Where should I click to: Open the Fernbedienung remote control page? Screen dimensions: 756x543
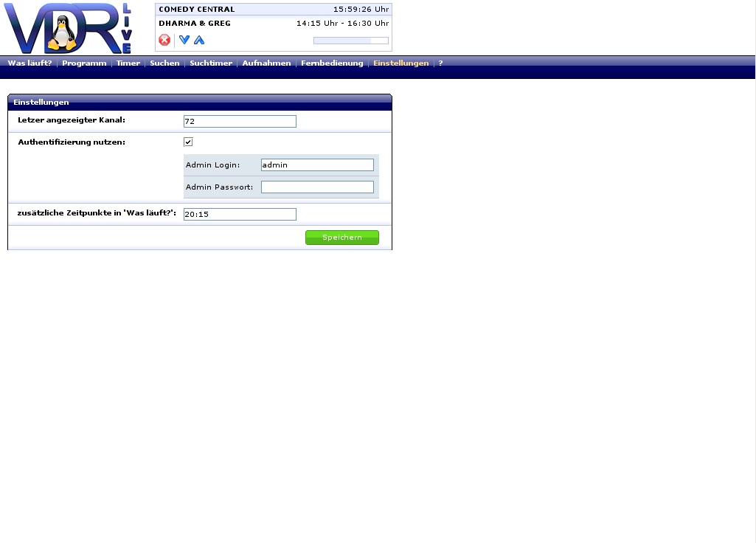click(x=332, y=63)
